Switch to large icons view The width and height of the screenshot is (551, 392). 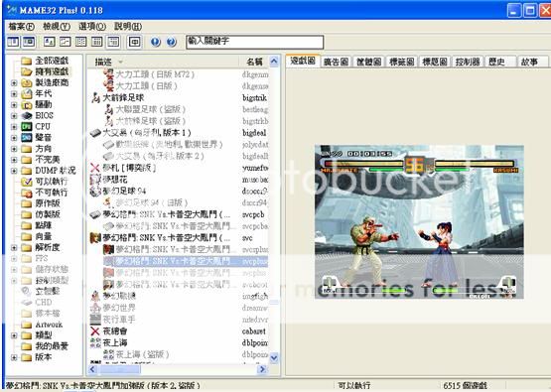[50, 42]
